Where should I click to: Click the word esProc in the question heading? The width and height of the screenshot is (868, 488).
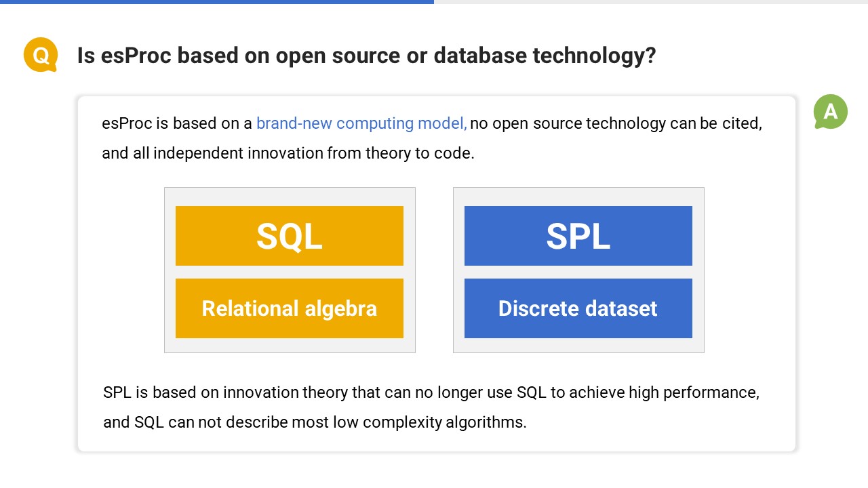coord(130,56)
